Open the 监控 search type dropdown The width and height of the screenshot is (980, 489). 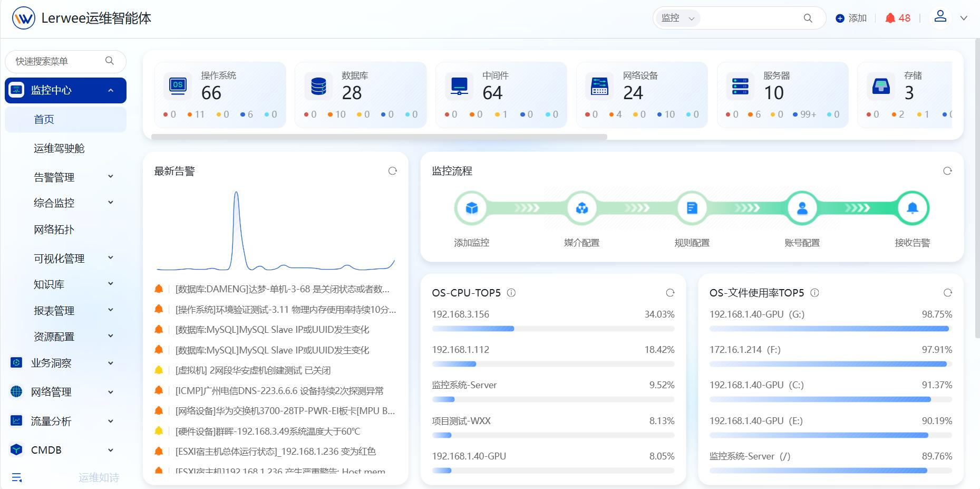tap(677, 18)
